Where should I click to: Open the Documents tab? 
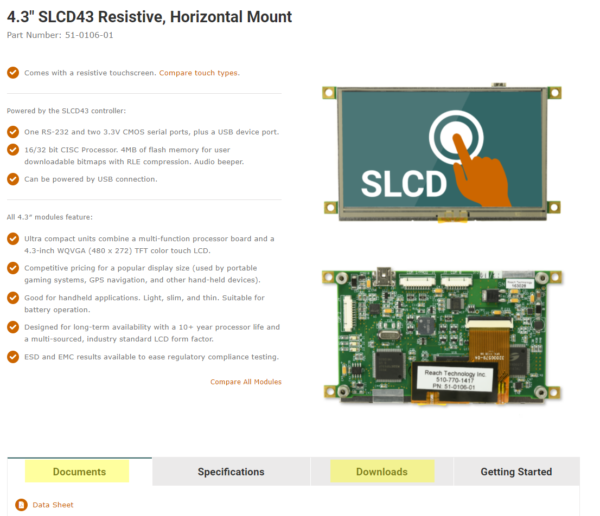tap(79, 472)
